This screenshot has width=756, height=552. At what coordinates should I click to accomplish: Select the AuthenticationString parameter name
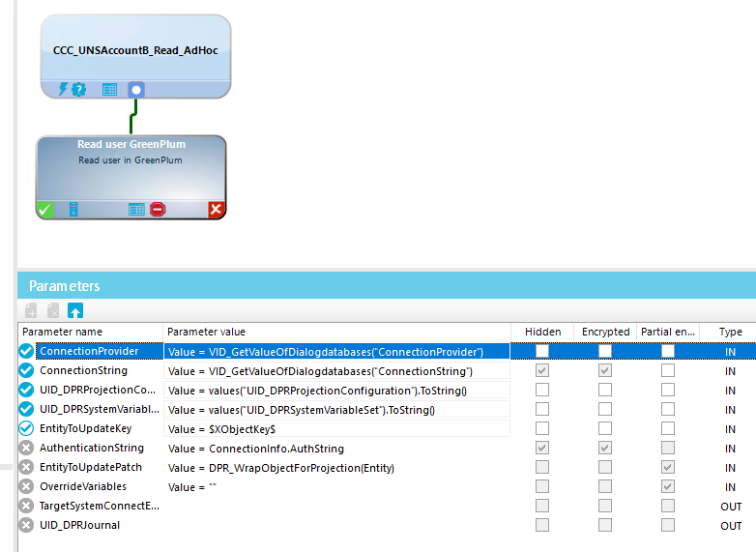[92, 448]
